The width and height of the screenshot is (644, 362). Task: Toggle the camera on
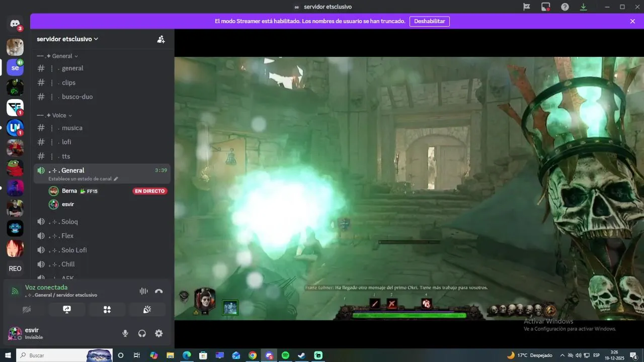coord(27,310)
